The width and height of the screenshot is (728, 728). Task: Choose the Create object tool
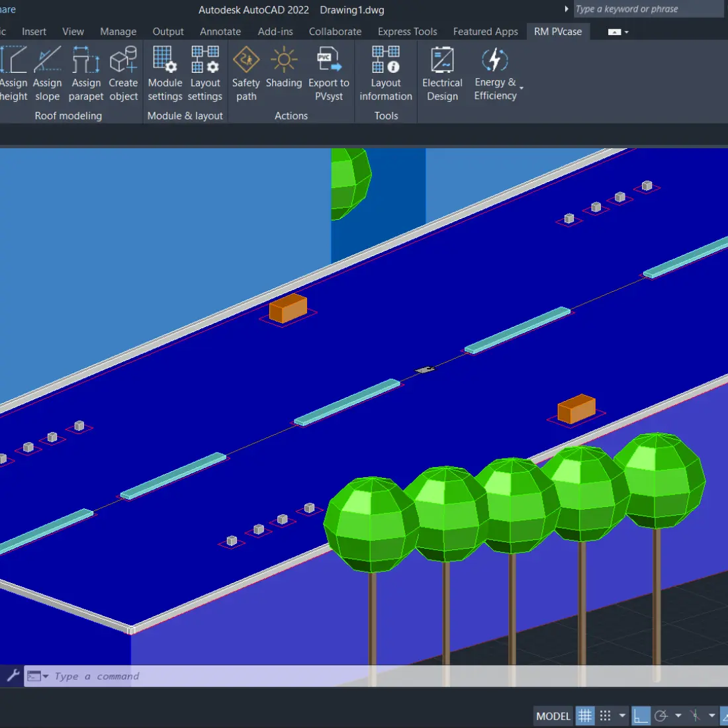pyautogui.click(x=124, y=73)
